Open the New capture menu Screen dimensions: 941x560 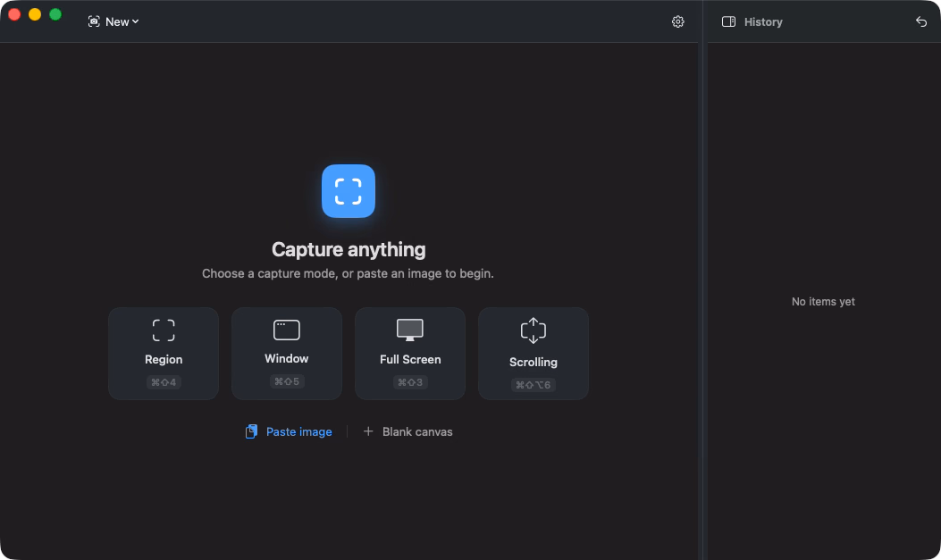(113, 21)
